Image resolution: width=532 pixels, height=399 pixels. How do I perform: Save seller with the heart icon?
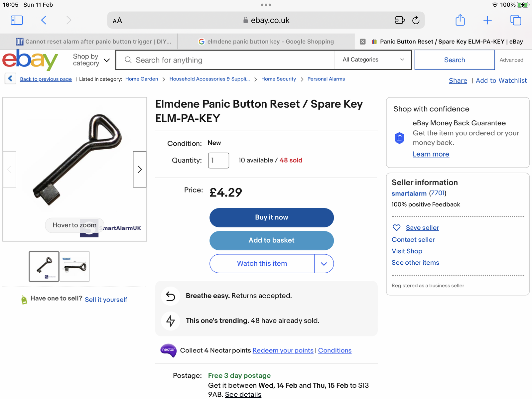pyautogui.click(x=397, y=228)
